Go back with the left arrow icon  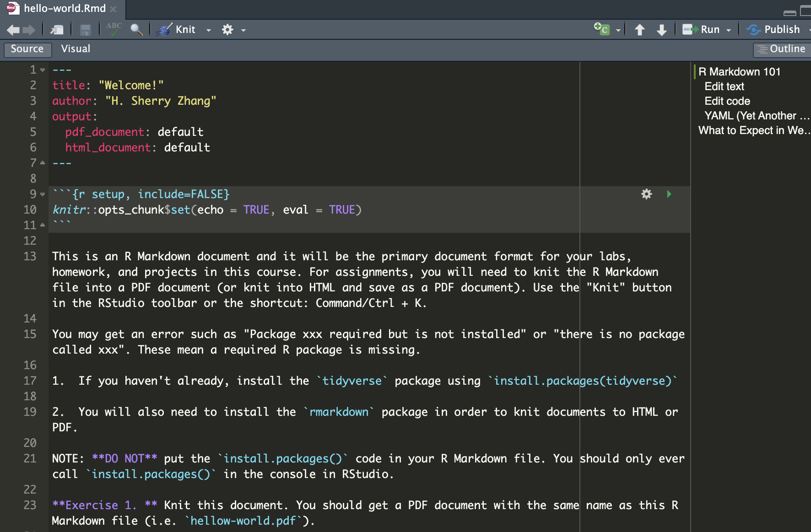[x=13, y=30]
